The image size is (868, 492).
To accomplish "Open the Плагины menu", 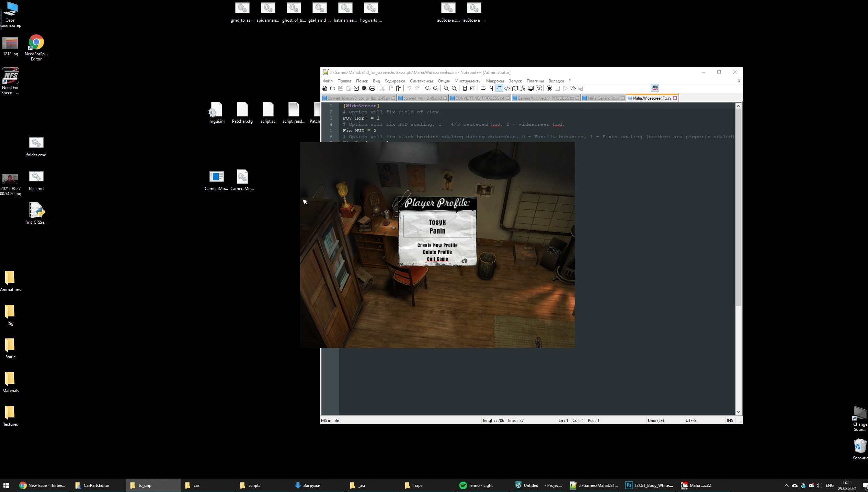I will click(x=535, y=81).
